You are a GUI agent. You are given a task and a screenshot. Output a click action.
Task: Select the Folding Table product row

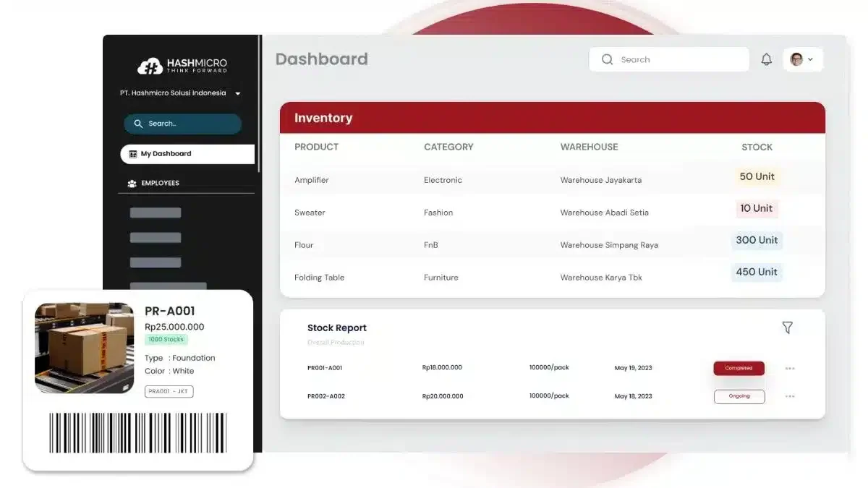point(553,277)
